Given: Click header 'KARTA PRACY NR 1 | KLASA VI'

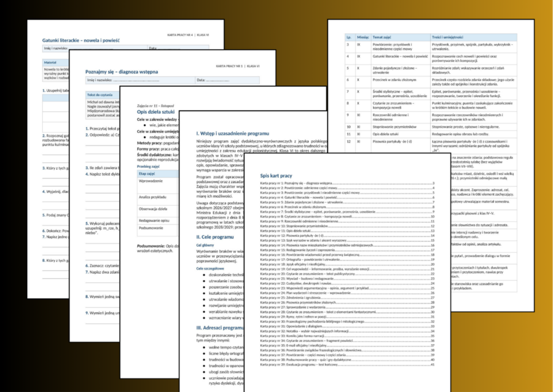Looking at the screenshot, I should (x=238, y=66).
